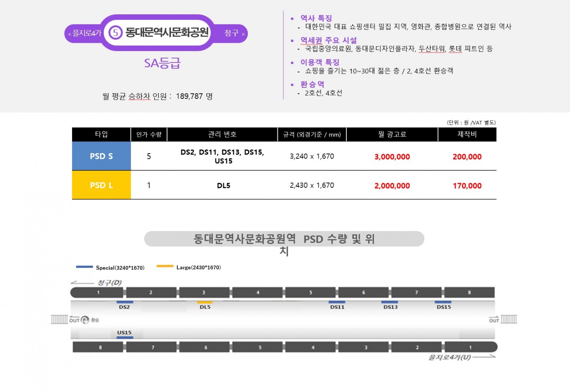The image size is (570, 392).
Task: Click the 170,000 production cost
Action: point(467,186)
